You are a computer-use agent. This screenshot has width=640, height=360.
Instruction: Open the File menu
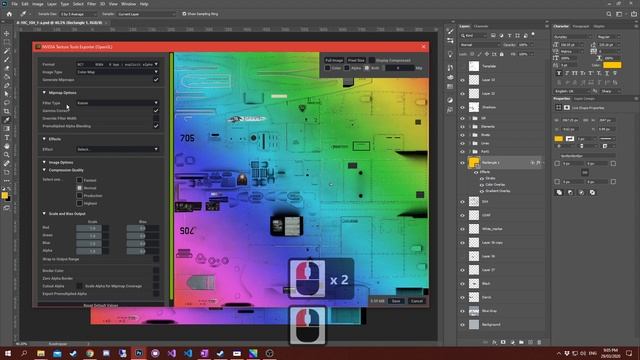tap(14, 4)
